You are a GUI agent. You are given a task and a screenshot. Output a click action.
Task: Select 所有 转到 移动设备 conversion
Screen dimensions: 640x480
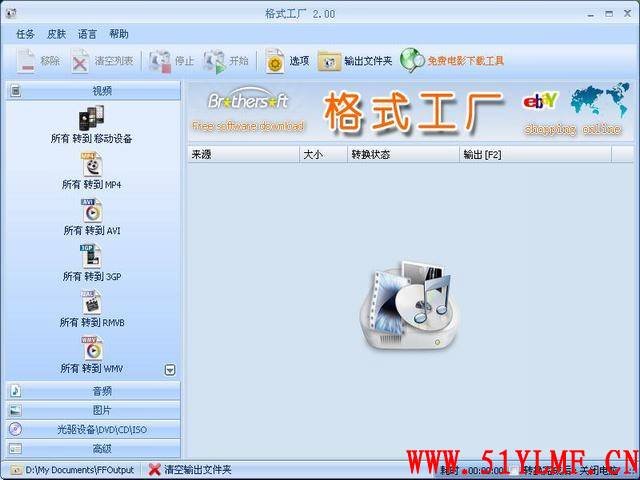[x=91, y=124]
